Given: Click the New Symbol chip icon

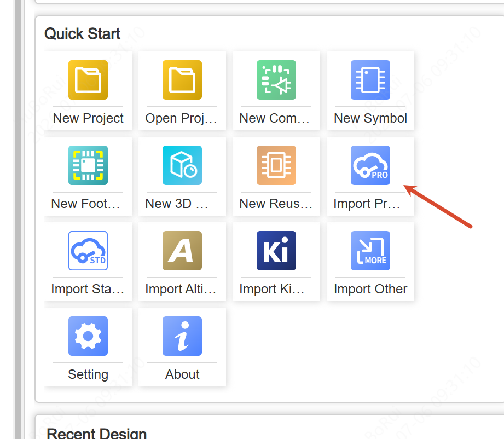Looking at the screenshot, I should 370,80.
